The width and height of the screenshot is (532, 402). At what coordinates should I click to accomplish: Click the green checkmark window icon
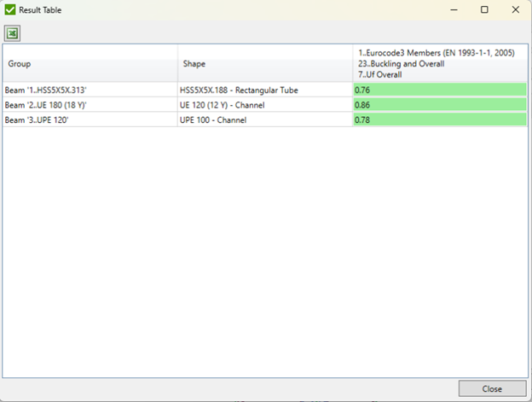click(x=10, y=9)
